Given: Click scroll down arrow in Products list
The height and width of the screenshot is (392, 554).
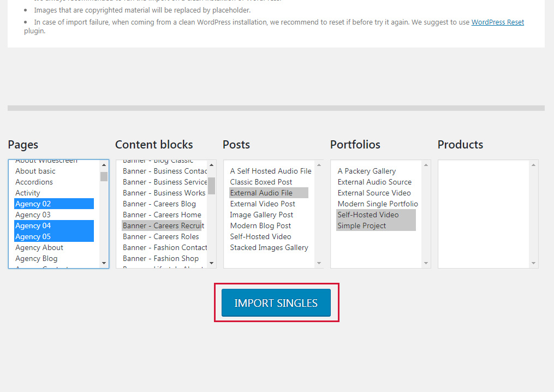Looking at the screenshot, I should pyautogui.click(x=534, y=263).
